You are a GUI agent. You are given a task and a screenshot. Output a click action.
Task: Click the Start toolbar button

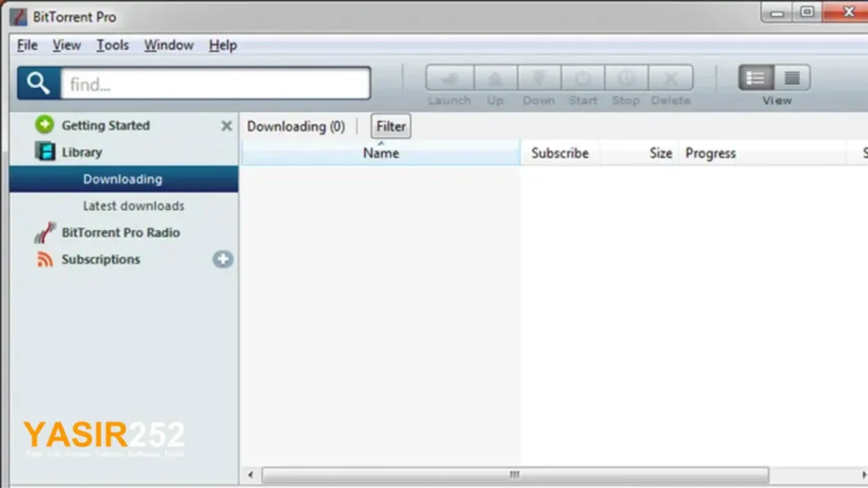[582, 78]
